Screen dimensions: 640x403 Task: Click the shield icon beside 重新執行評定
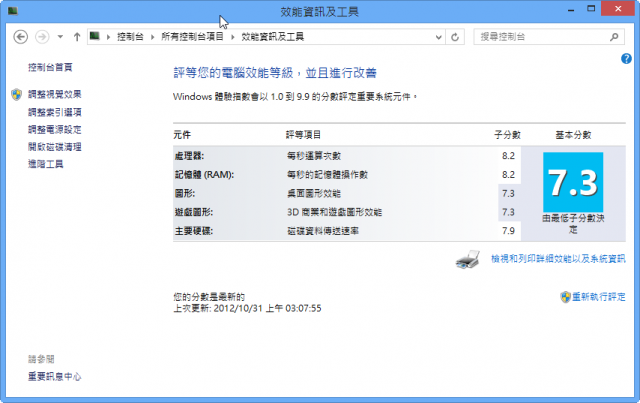tap(565, 297)
